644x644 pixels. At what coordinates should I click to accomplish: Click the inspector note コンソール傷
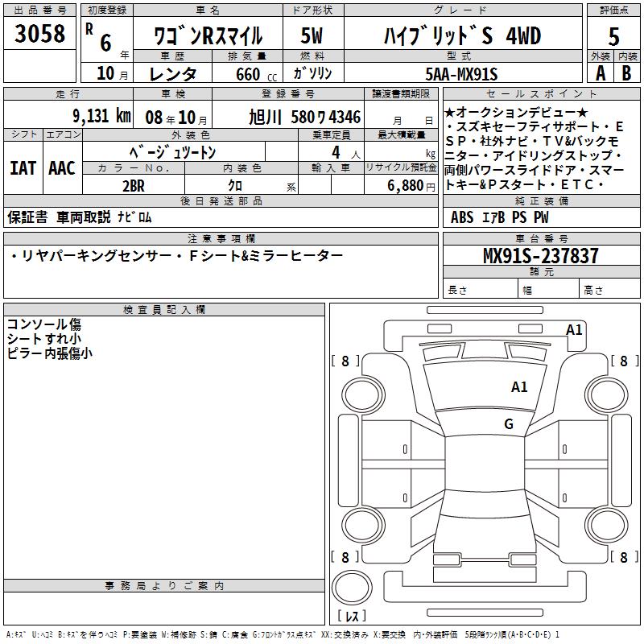coord(44,324)
